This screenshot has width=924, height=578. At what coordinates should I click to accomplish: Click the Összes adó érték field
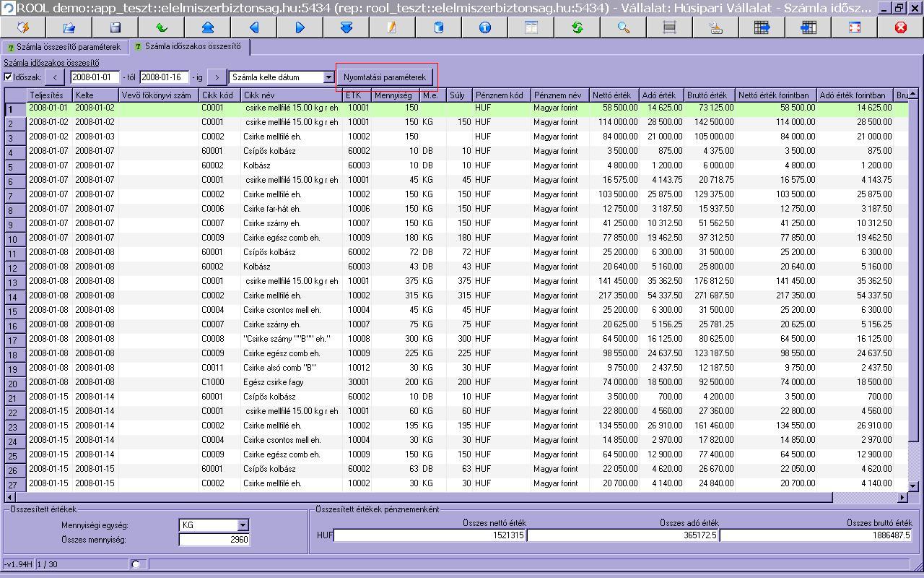tap(622, 535)
